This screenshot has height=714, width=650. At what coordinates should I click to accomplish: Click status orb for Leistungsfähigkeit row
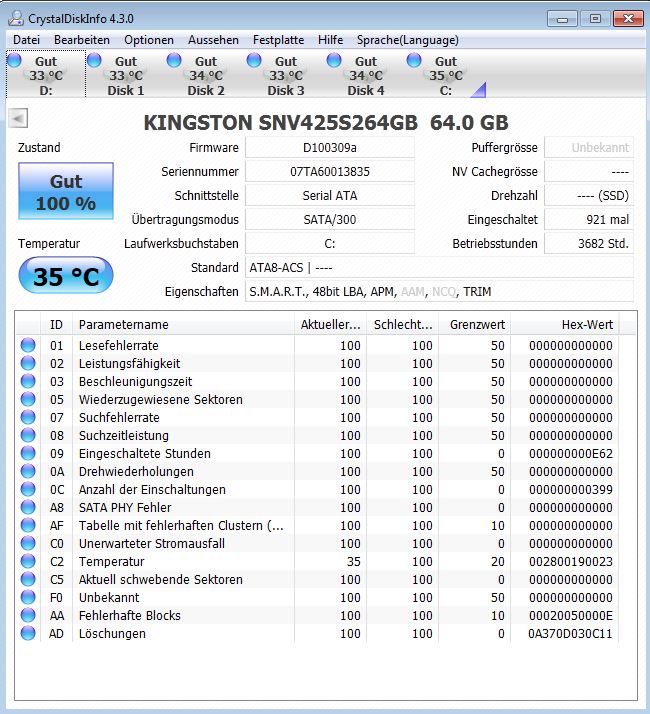[28, 363]
